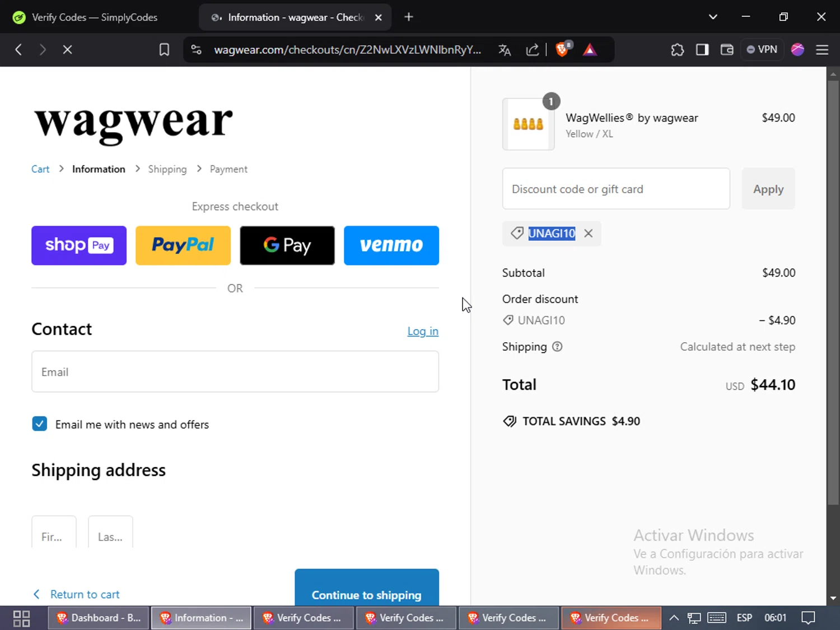Click the network tray icon

click(x=694, y=618)
